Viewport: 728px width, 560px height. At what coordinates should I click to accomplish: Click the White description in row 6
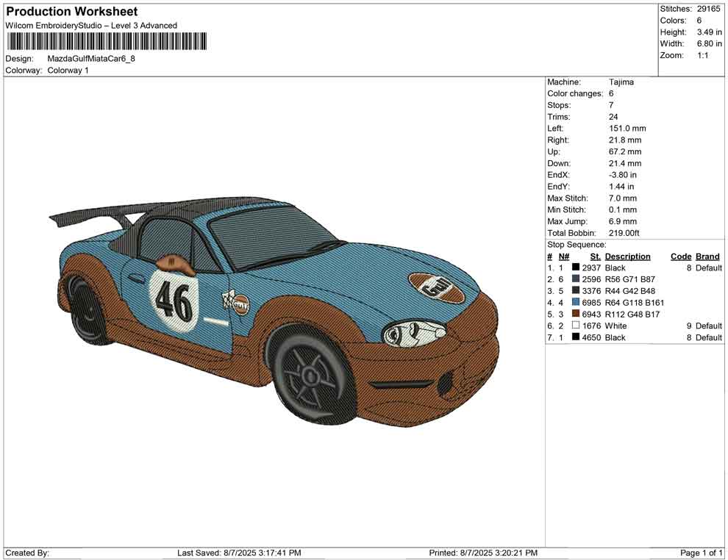pyautogui.click(x=615, y=326)
